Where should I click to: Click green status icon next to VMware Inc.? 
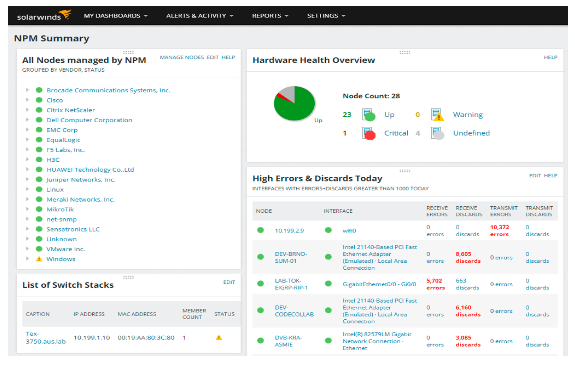pos(39,249)
